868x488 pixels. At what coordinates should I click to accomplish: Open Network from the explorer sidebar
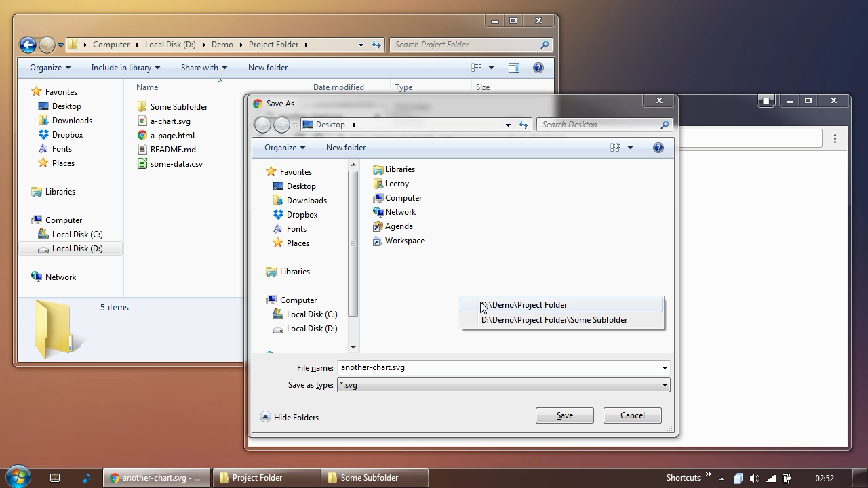coord(61,277)
